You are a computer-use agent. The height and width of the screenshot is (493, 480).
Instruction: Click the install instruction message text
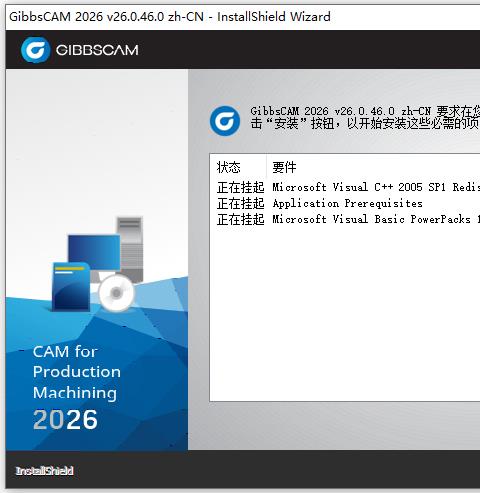pos(365,117)
